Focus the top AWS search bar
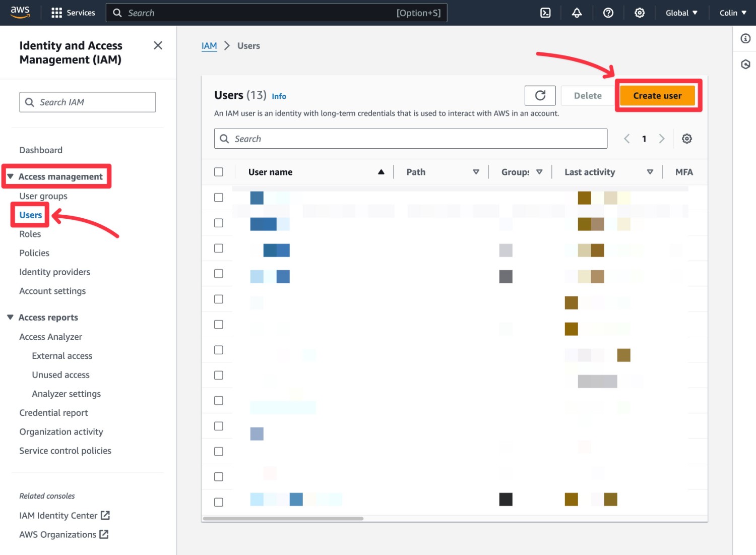 coord(276,13)
